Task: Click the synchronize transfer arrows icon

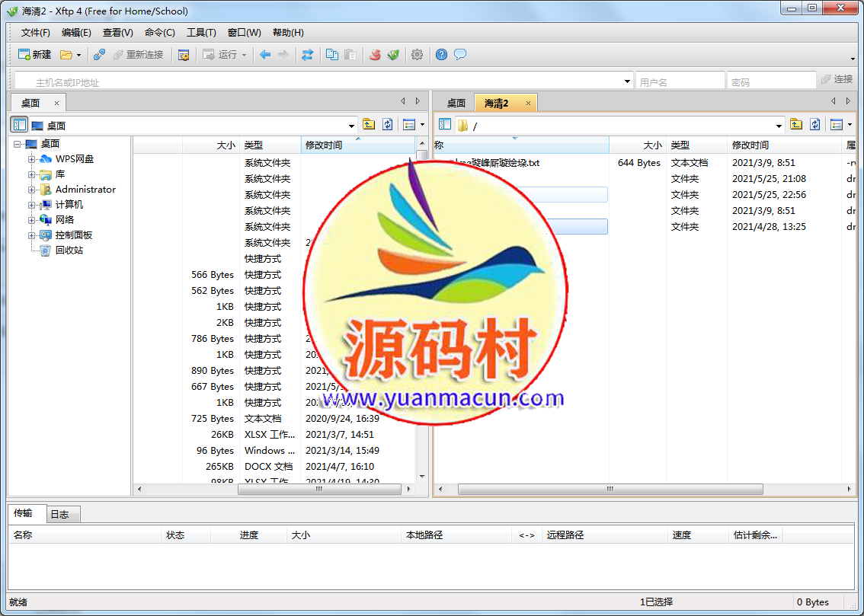Action: [307, 55]
